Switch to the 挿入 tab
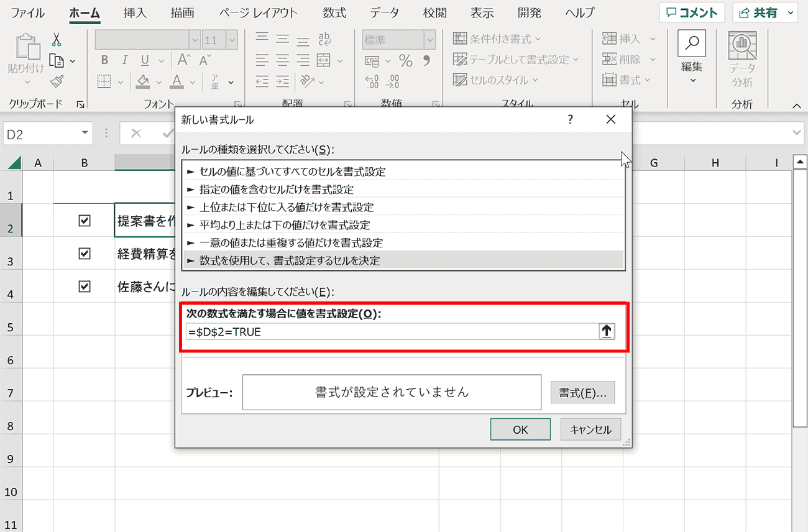808x532 pixels. click(x=134, y=12)
